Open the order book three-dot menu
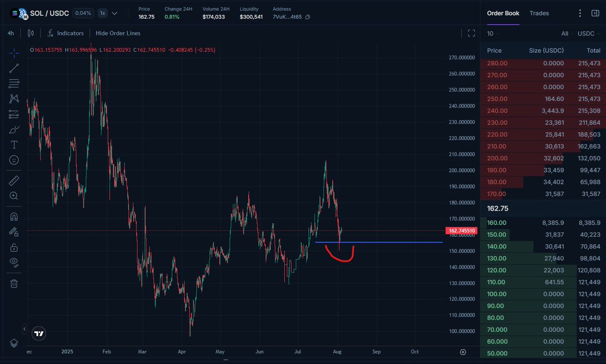 [580, 13]
